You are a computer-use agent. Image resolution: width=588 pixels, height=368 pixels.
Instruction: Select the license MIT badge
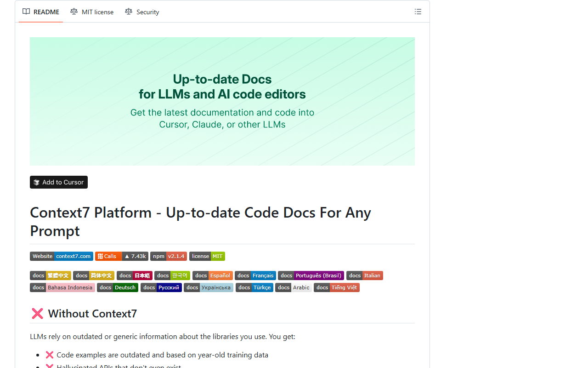(x=207, y=256)
